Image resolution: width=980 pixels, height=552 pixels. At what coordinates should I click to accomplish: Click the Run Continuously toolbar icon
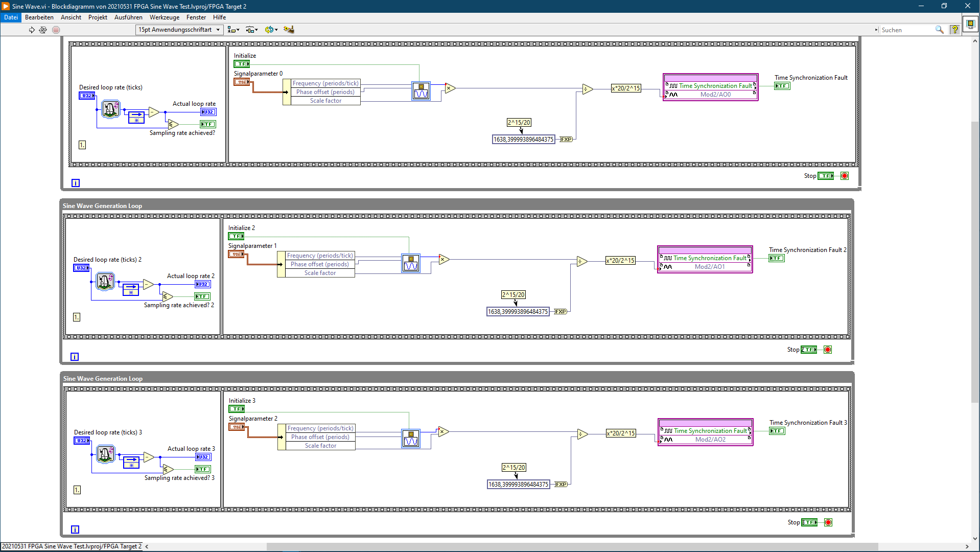coord(43,30)
